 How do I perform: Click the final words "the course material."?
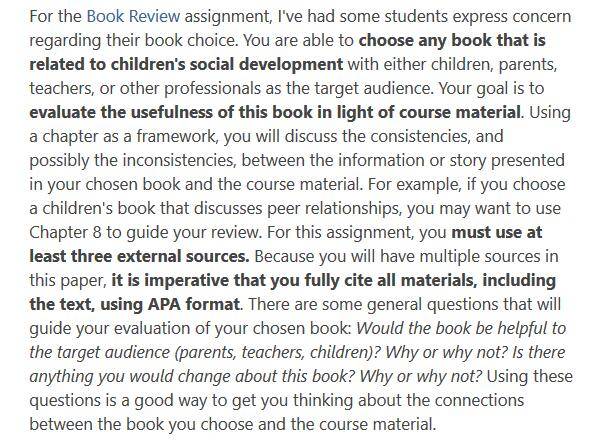point(363,424)
